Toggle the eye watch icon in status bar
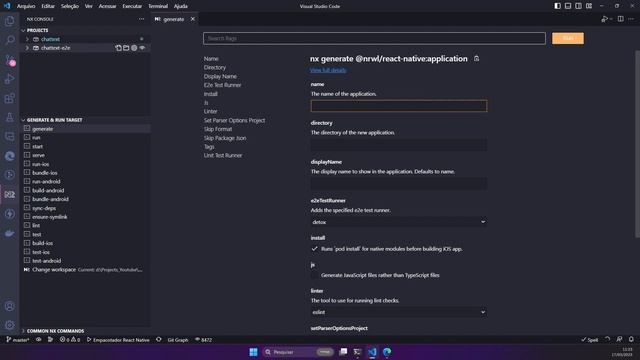Viewport: 640px width, 360px height. (38, 340)
